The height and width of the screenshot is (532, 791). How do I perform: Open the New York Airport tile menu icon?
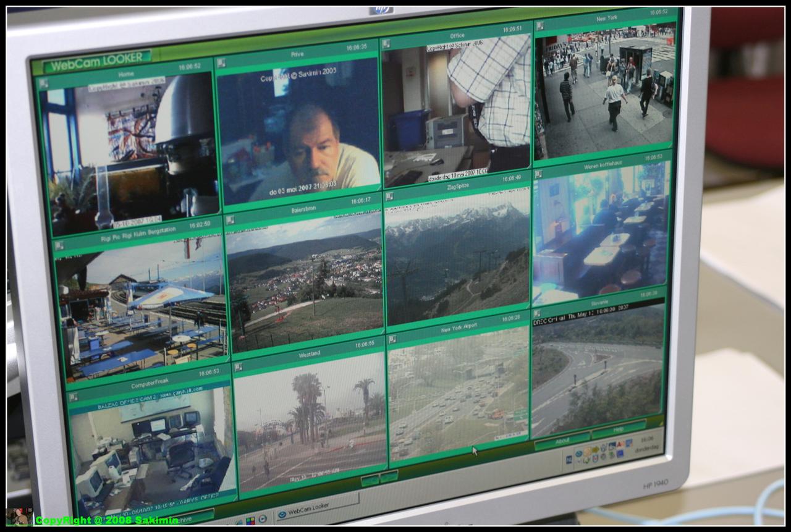pyautogui.click(x=392, y=339)
